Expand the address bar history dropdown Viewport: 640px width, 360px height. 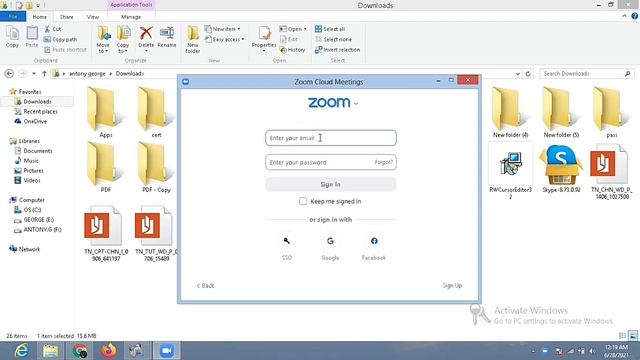click(x=518, y=74)
